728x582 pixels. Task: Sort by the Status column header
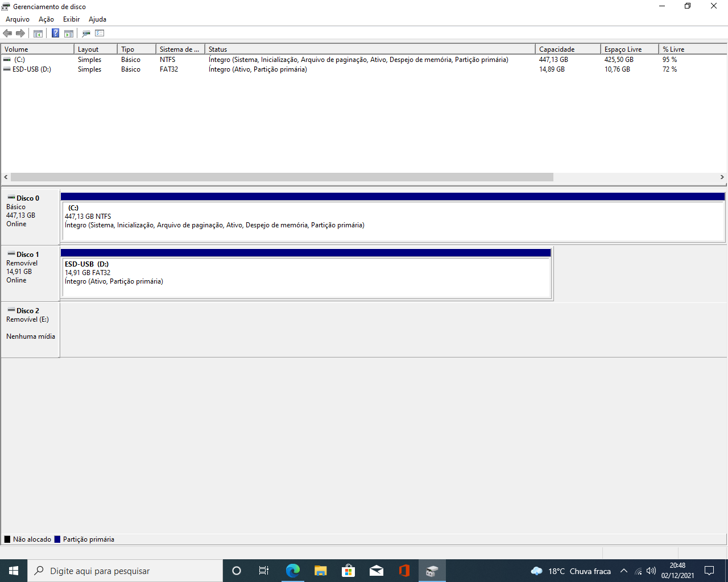coord(370,49)
